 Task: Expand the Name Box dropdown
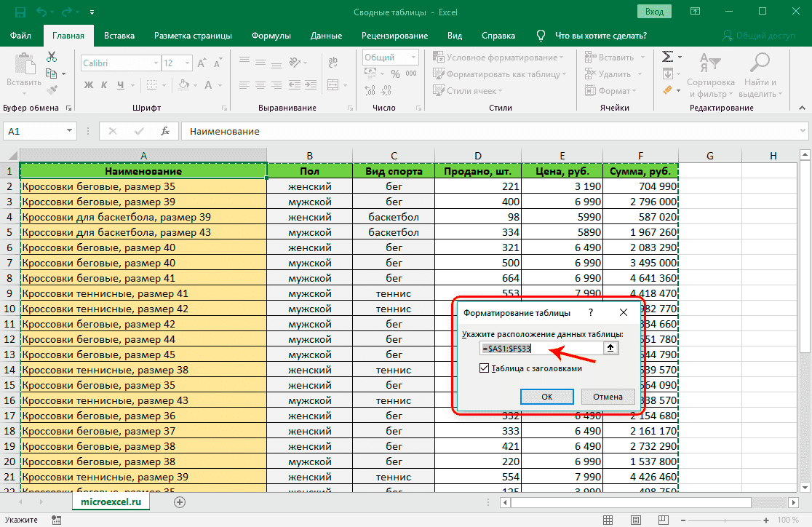pyautogui.click(x=70, y=132)
